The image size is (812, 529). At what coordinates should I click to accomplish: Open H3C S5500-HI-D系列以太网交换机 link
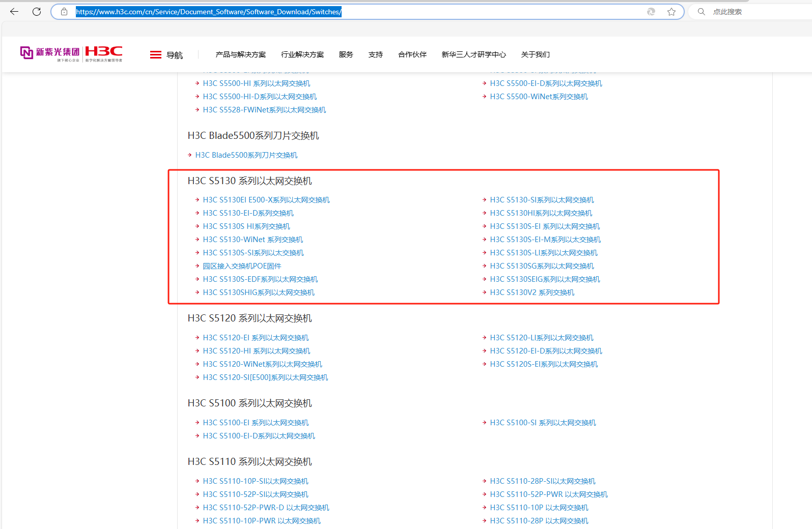pyautogui.click(x=260, y=97)
